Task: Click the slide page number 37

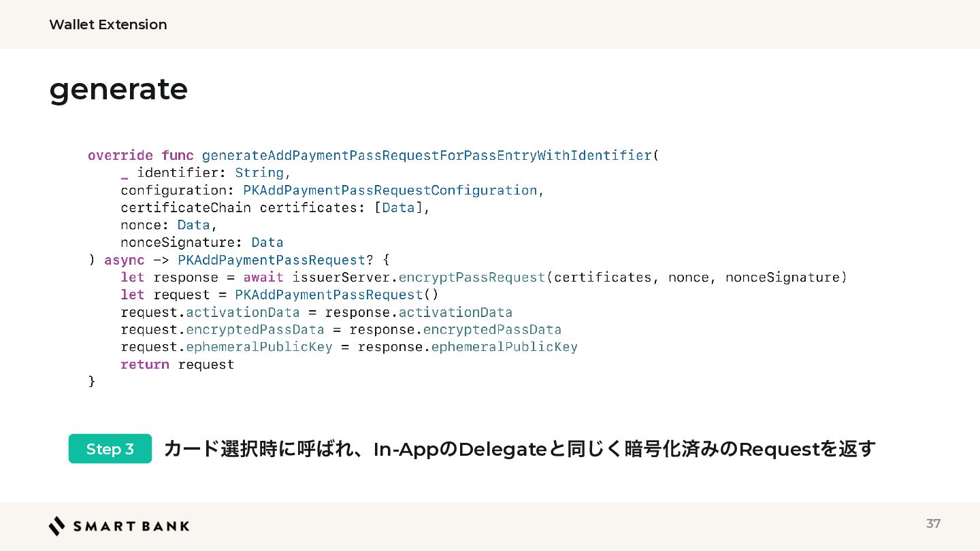Action: click(933, 523)
